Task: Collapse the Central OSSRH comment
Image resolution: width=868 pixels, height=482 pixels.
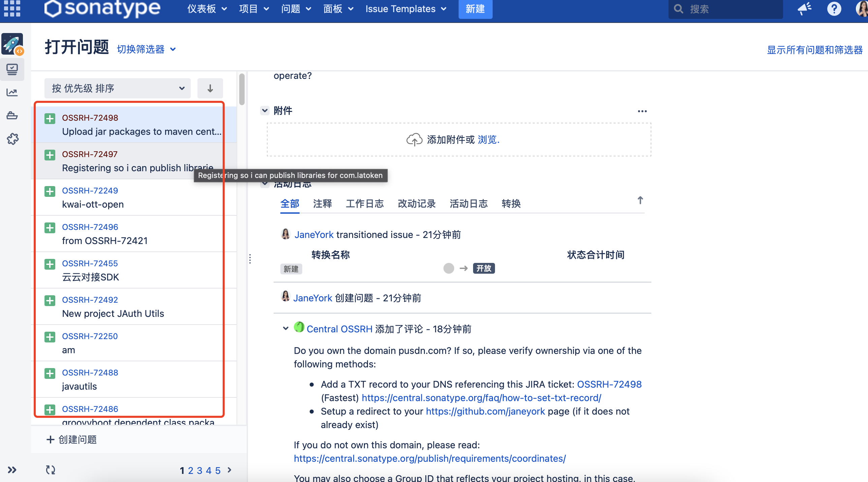Action: 285,328
